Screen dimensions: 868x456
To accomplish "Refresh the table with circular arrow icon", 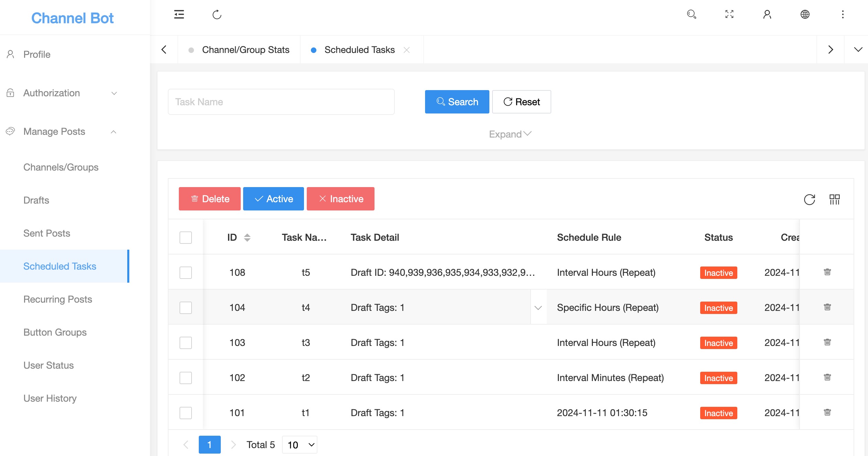I will [x=810, y=199].
